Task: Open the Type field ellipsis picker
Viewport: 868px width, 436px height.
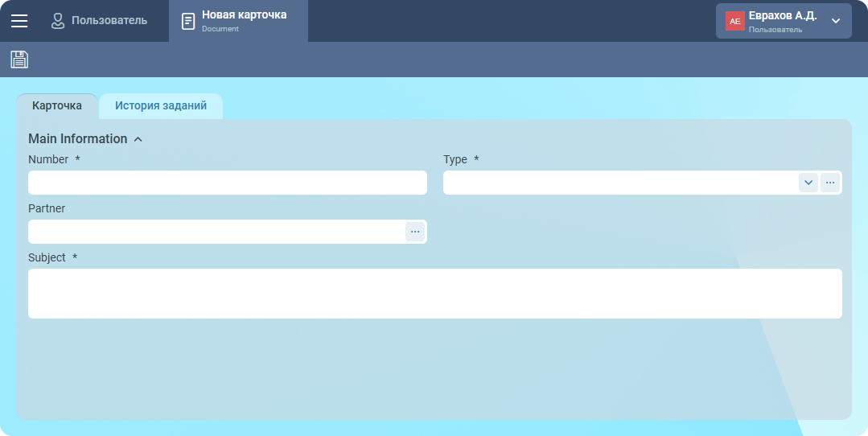Action: [830, 183]
